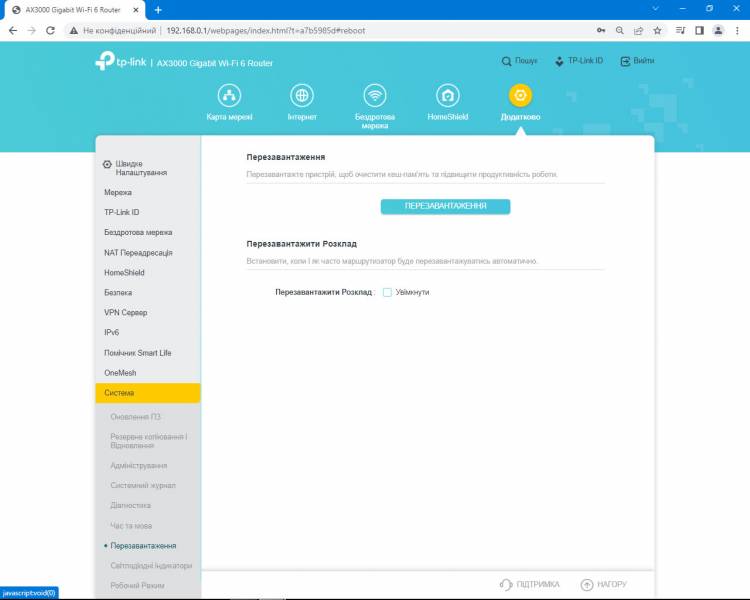Open TP-Link ID in the header
Screen dimensions: 750x600
pos(579,61)
